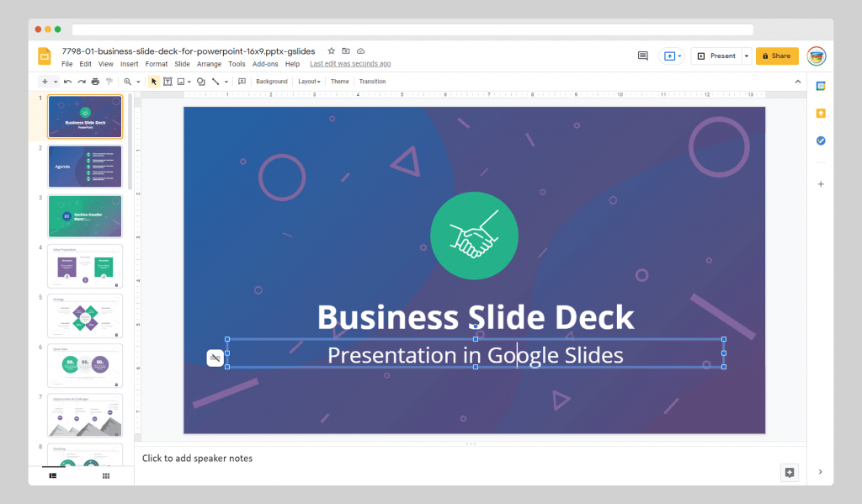The width and height of the screenshot is (862, 504).
Task: Open the Edit menu
Action: 85,64
